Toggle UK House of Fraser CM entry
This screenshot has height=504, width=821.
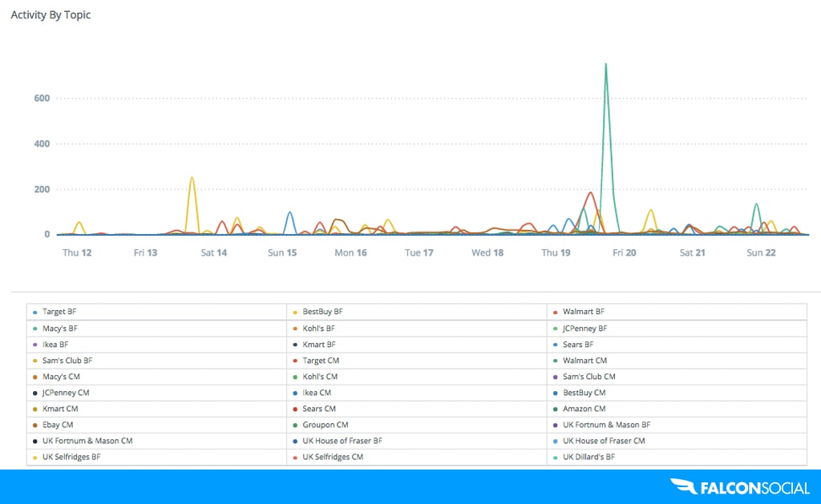pos(604,441)
